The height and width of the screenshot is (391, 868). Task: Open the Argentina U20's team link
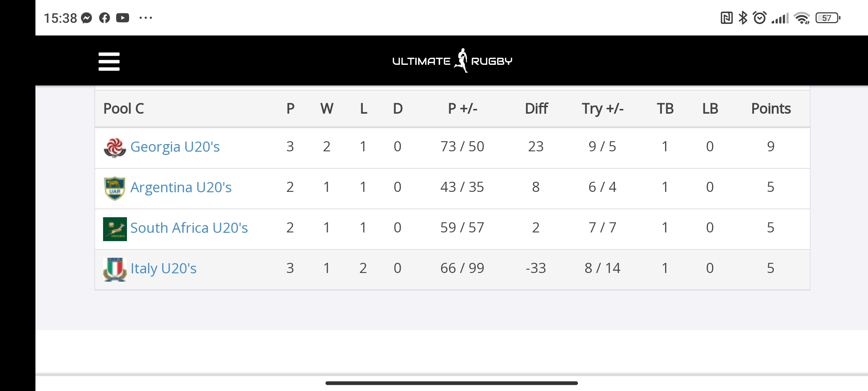pyautogui.click(x=181, y=187)
